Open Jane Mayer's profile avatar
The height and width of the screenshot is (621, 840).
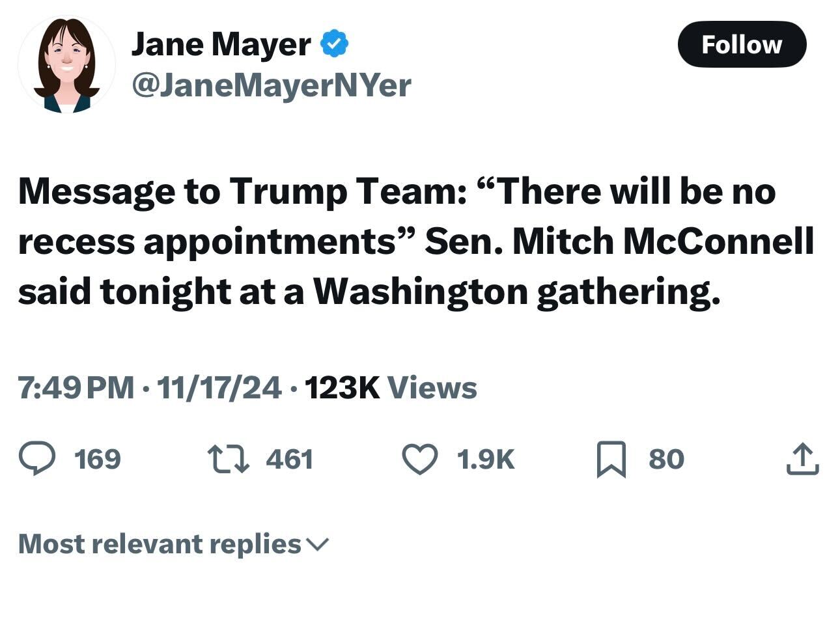pos(66,66)
